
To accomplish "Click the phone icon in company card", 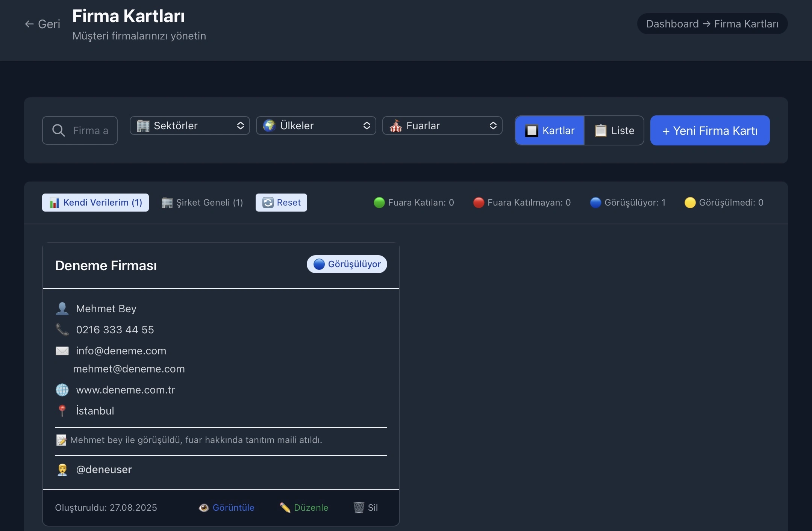I will tap(62, 330).
